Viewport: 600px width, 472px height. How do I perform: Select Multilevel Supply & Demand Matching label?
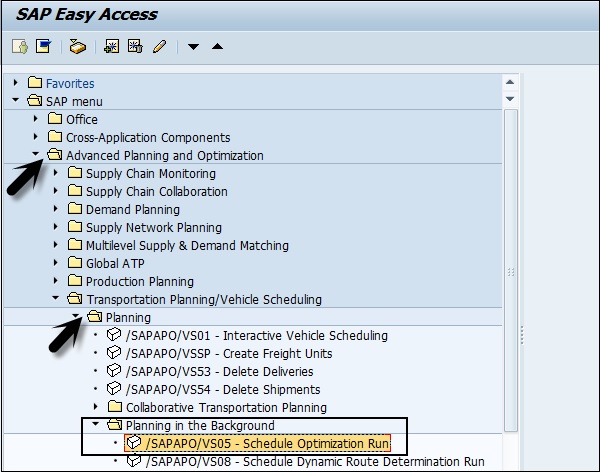tap(188, 245)
